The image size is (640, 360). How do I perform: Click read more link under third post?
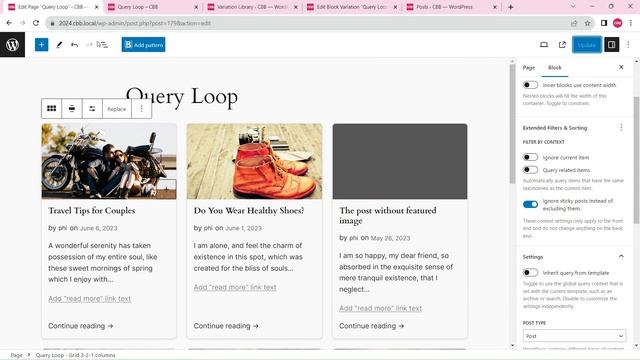tap(380, 309)
